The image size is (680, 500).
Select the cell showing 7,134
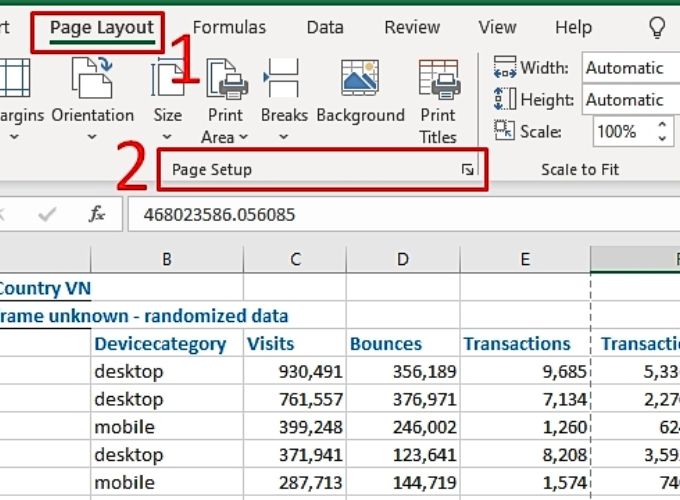525,399
